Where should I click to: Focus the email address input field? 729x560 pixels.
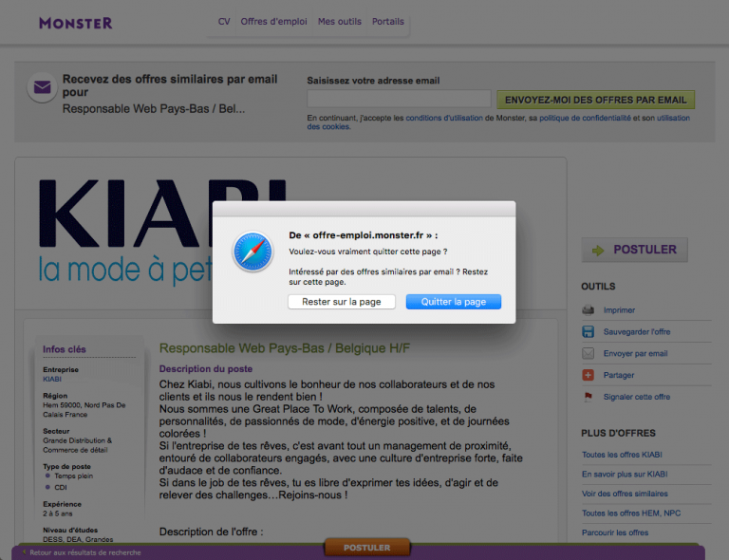[x=399, y=99]
